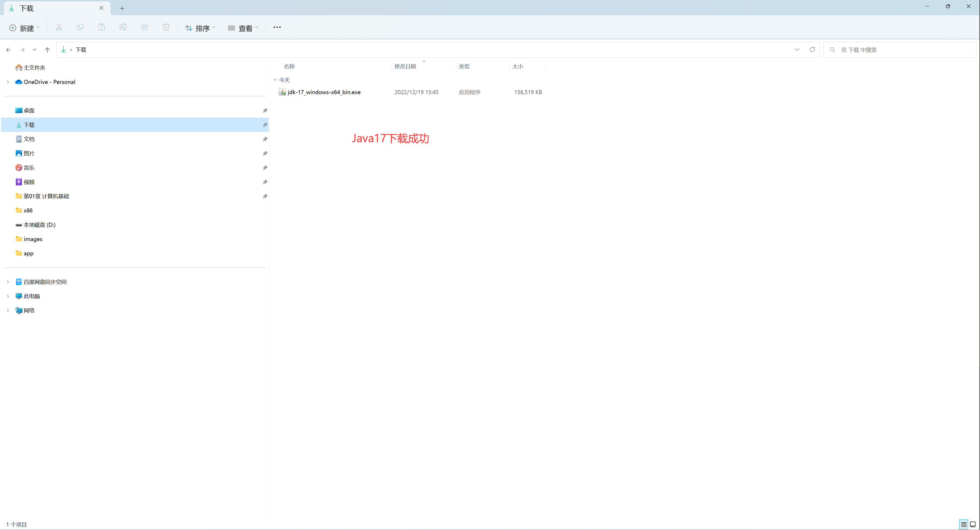This screenshot has width=980, height=530.
Task: Open 主文件夹 in the sidebar
Action: [30, 68]
